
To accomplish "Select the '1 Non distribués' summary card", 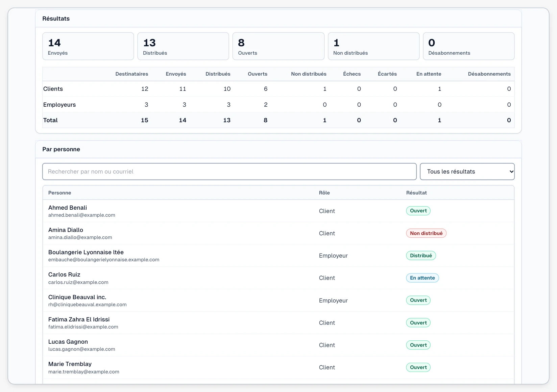I will (373, 46).
